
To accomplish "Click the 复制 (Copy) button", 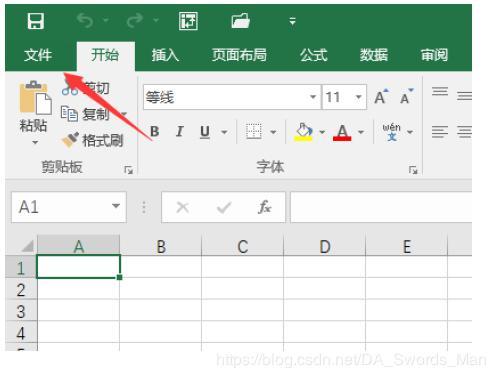I will 85,114.
